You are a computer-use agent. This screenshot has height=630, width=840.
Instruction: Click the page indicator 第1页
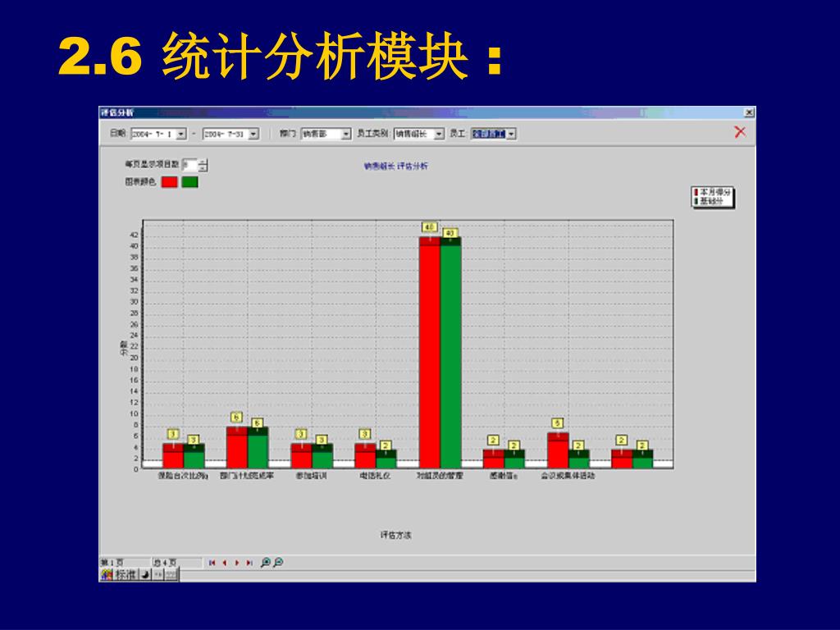(x=112, y=563)
